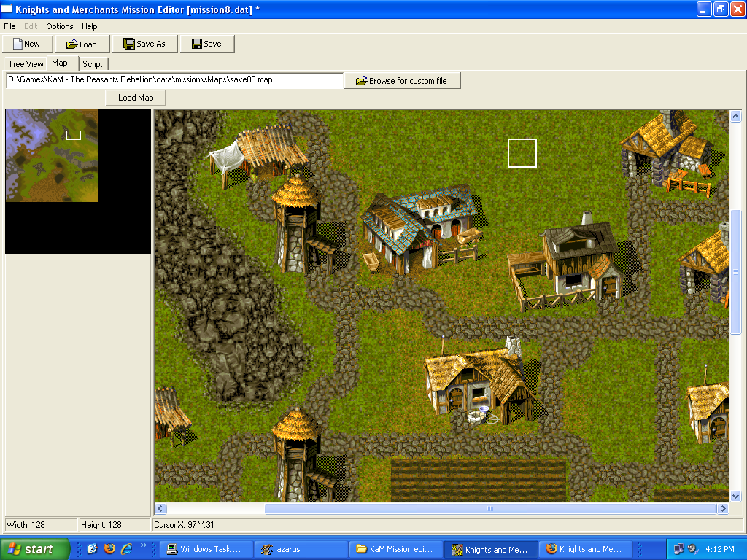Click the volume icon in system tray
Screen dimensions: 747x560
[x=692, y=549]
